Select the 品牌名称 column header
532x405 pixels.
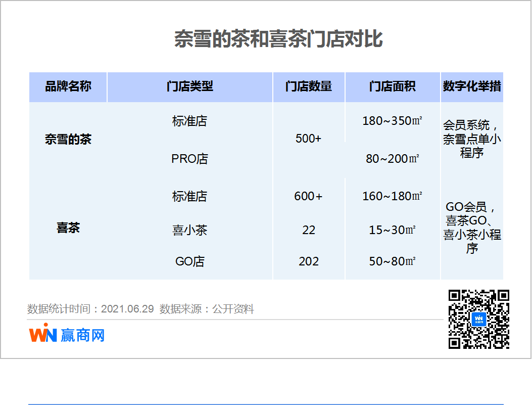pyautogui.click(x=68, y=87)
